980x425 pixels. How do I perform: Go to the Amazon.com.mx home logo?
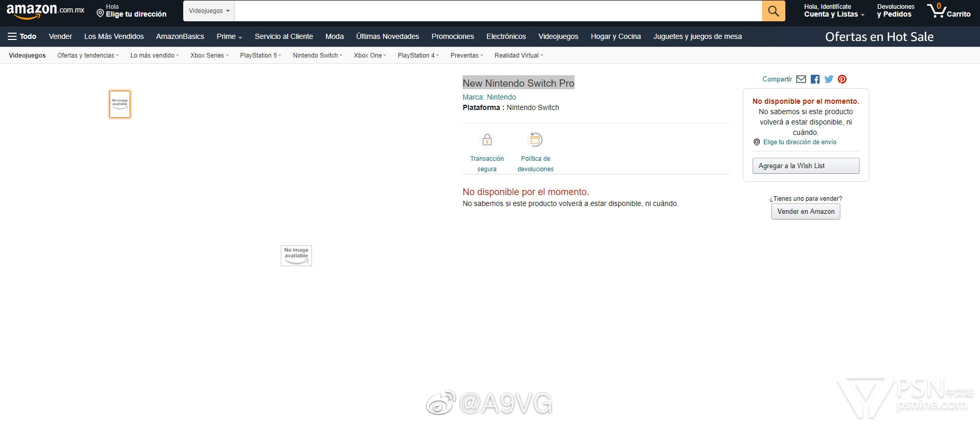[45, 11]
